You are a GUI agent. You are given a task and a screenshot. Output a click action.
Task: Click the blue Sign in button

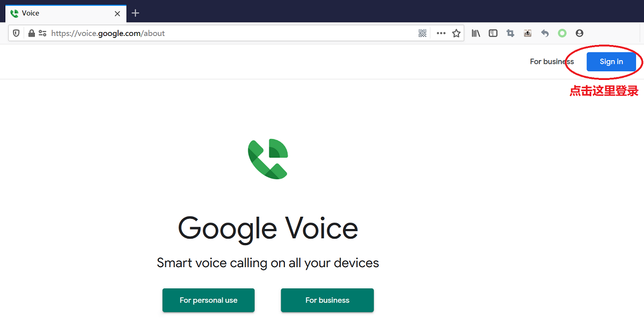611,62
